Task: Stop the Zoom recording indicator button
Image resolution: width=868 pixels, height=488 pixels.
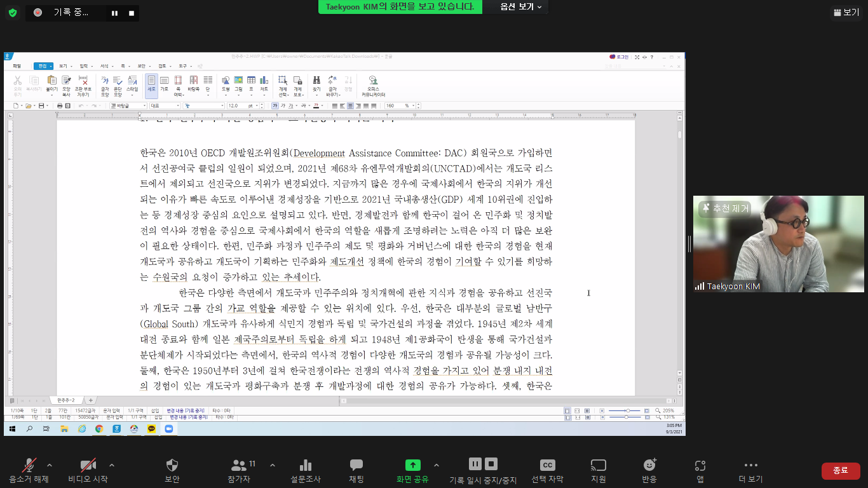Action: pyautogui.click(x=132, y=13)
